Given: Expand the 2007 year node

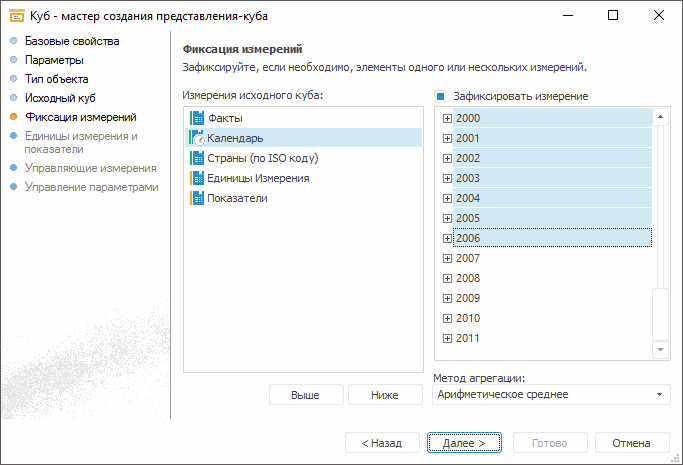Looking at the screenshot, I should (x=447, y=258).
